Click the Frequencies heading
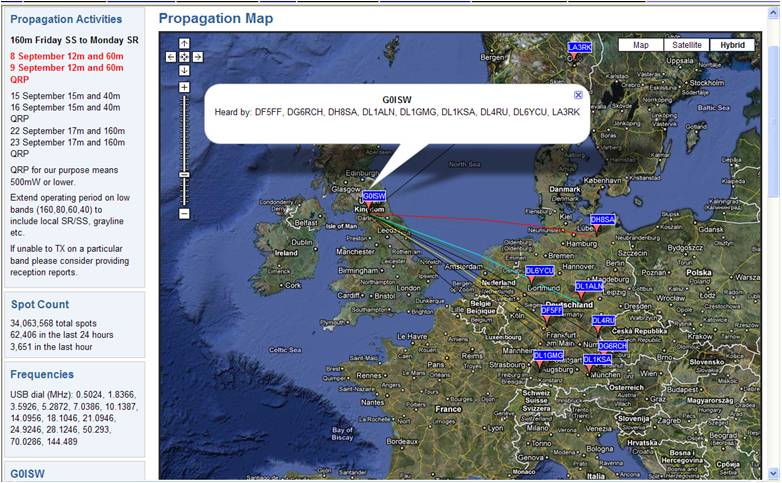The image size is (782, 483). point(42,374)
